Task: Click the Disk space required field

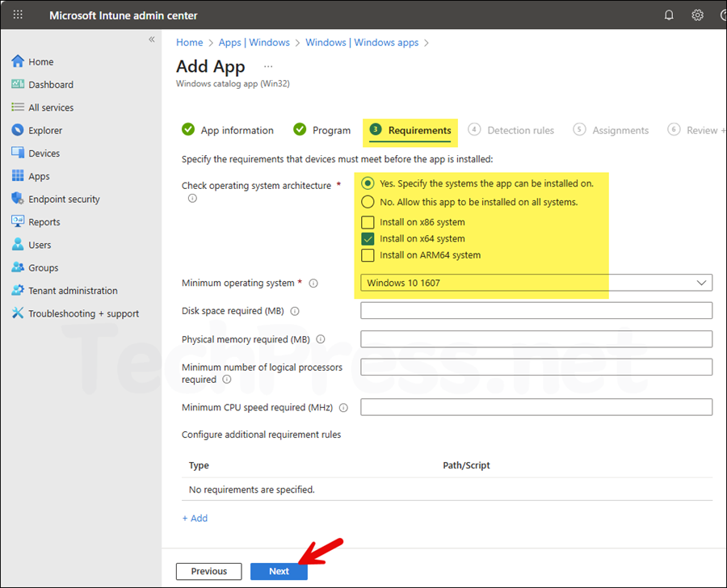Action: pos(536,311)
